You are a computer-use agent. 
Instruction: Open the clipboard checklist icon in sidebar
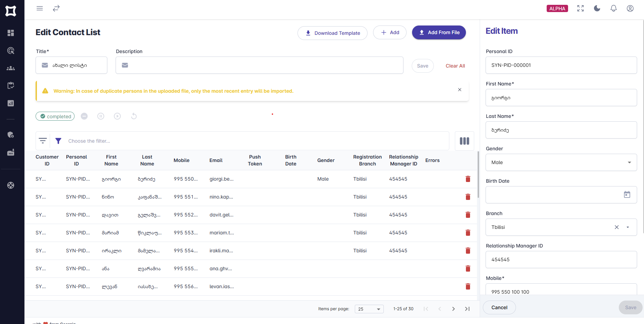pyautogui.click(x=11, y=85)
